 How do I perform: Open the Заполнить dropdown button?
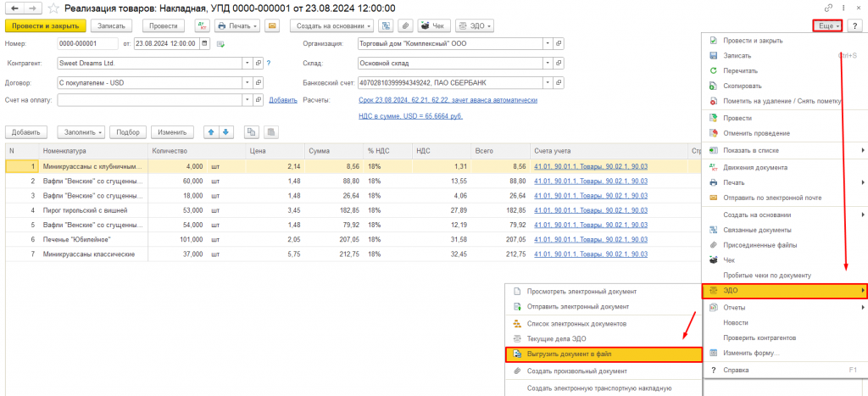(x=81, y=132)
